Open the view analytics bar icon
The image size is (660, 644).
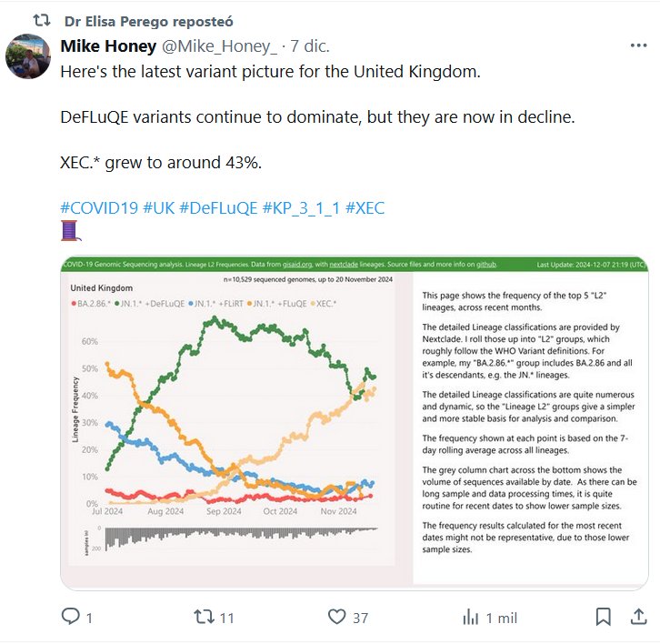click(471, 617)
